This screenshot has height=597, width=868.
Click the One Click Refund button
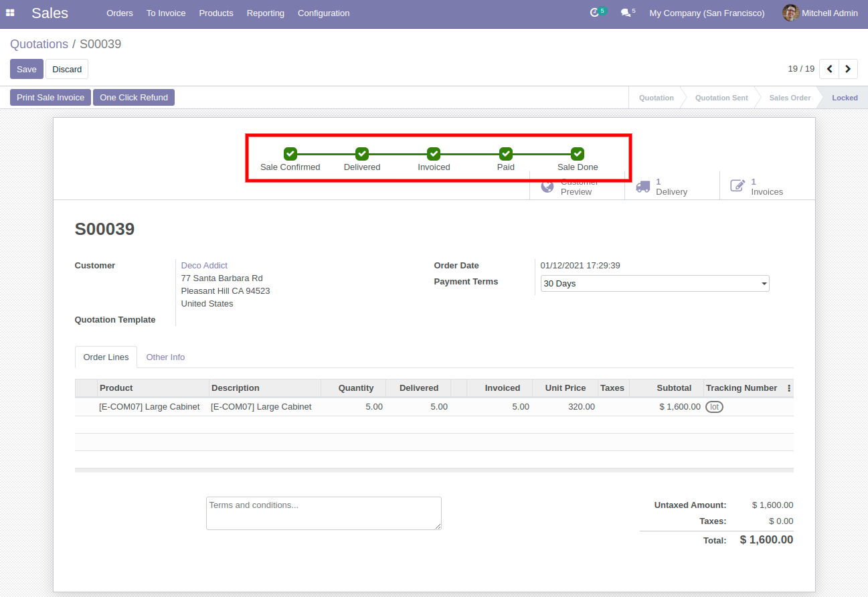tap(134, 98)
